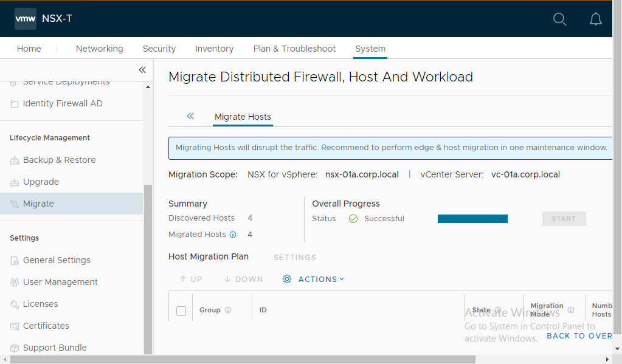Select Migrate in the sidebar

click(71, 204)
